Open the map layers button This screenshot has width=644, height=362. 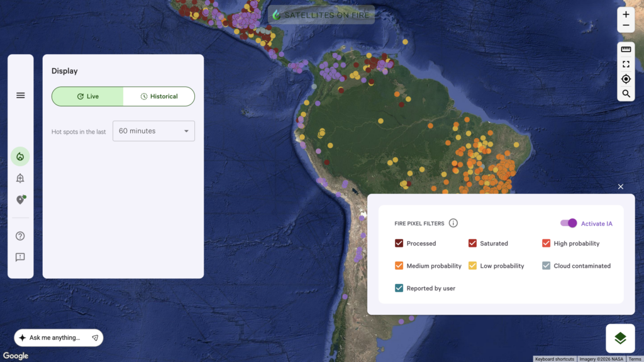pos(620,338)
